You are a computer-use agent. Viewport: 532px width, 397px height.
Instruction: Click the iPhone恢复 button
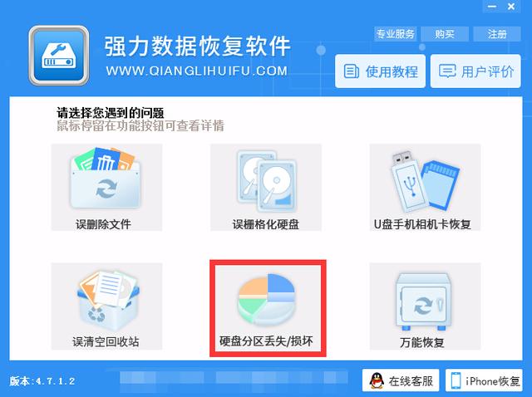[484, 380]
